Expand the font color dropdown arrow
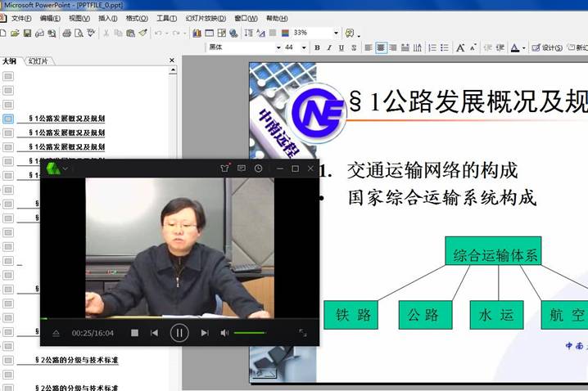588x391 pixels. point(524,47)
